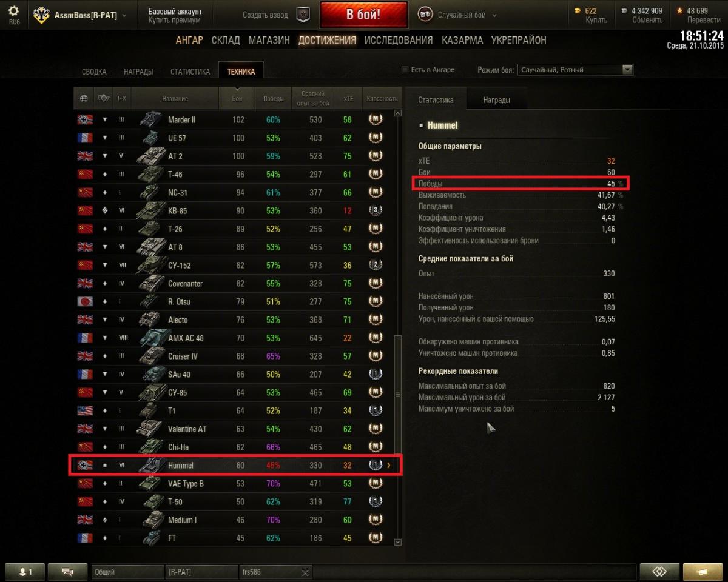The image size is (728, 582).
Task: Open settings gear menu
Action: pos(13,12)
